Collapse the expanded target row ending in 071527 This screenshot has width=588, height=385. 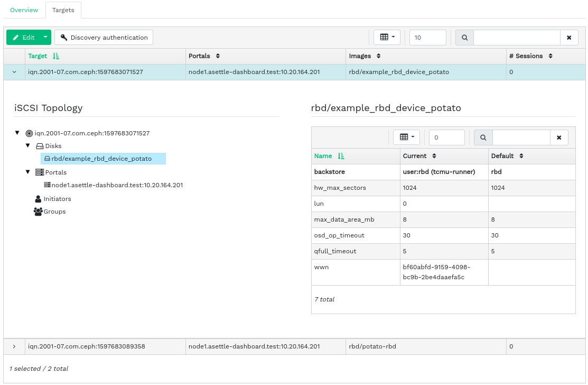coord(14,72)
